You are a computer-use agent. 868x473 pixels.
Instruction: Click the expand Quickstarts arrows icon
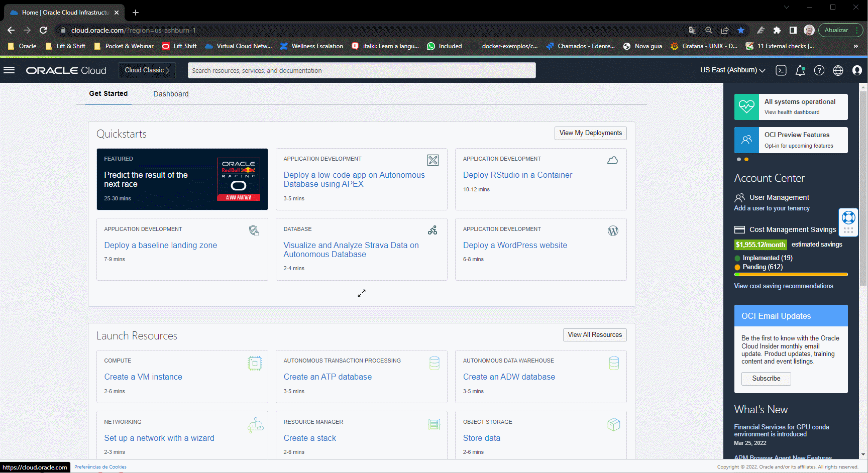[362, 293]
